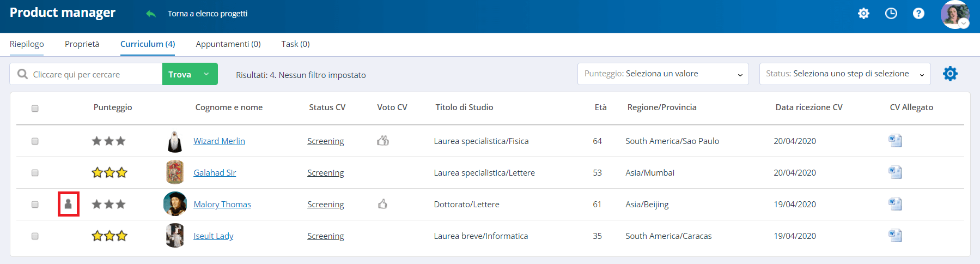Viewport: 980px width, 264px height.
Task: Open the Galahad Sir candidate link
Action: coord(215,173)
